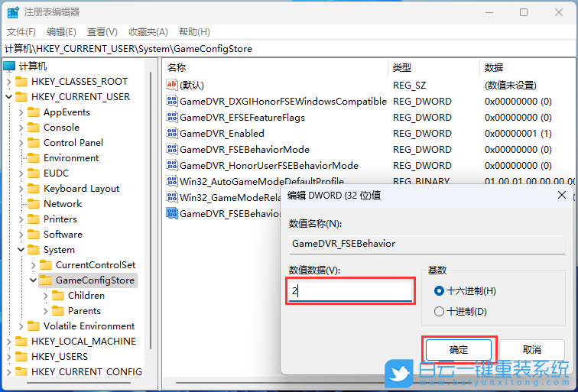Open the 文件(F) menu

point(21,31)
